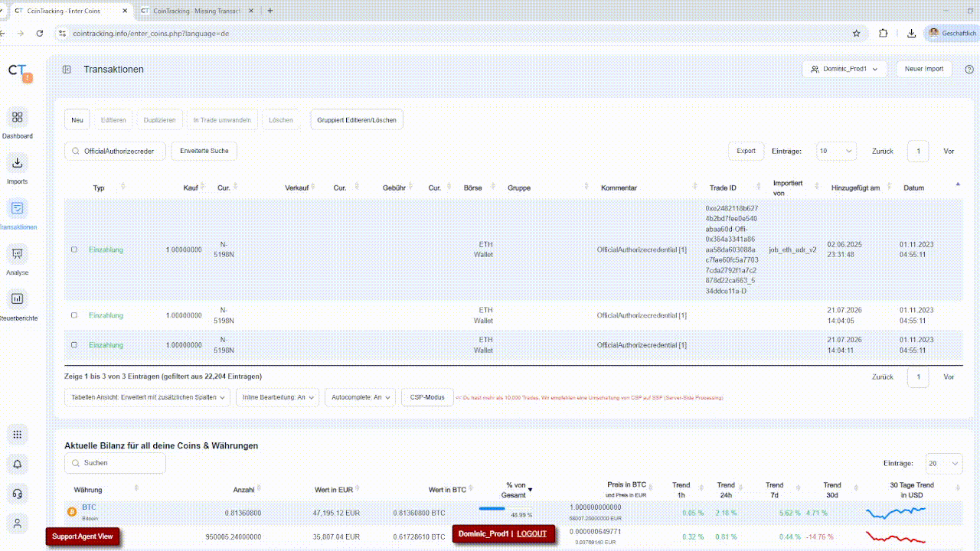
Task: Open the help question mark icon
Action: click(x=969, y=69)
